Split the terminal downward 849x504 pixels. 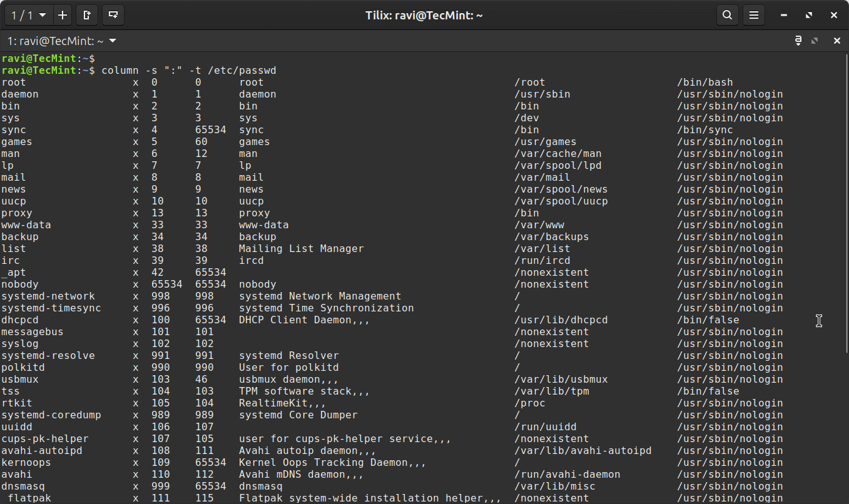113,15
